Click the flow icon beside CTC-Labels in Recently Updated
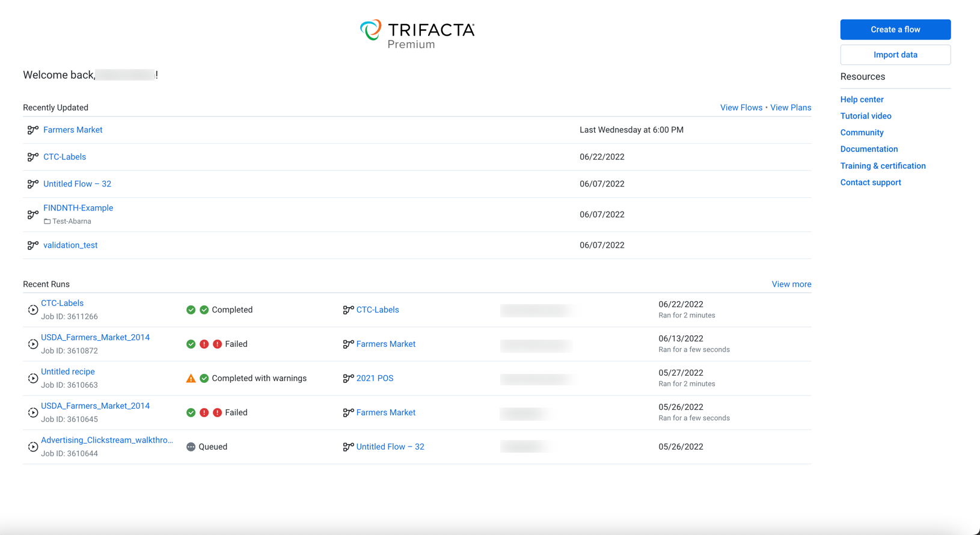980x535 pixels. 33,157
